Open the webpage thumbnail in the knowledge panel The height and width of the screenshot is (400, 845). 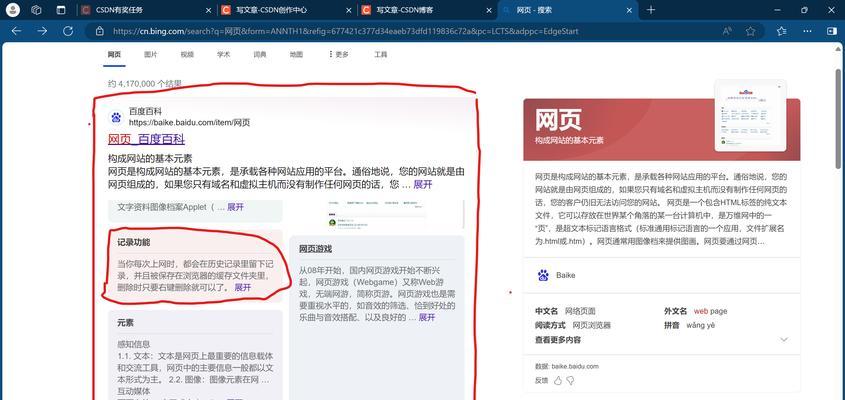[750, 115]
